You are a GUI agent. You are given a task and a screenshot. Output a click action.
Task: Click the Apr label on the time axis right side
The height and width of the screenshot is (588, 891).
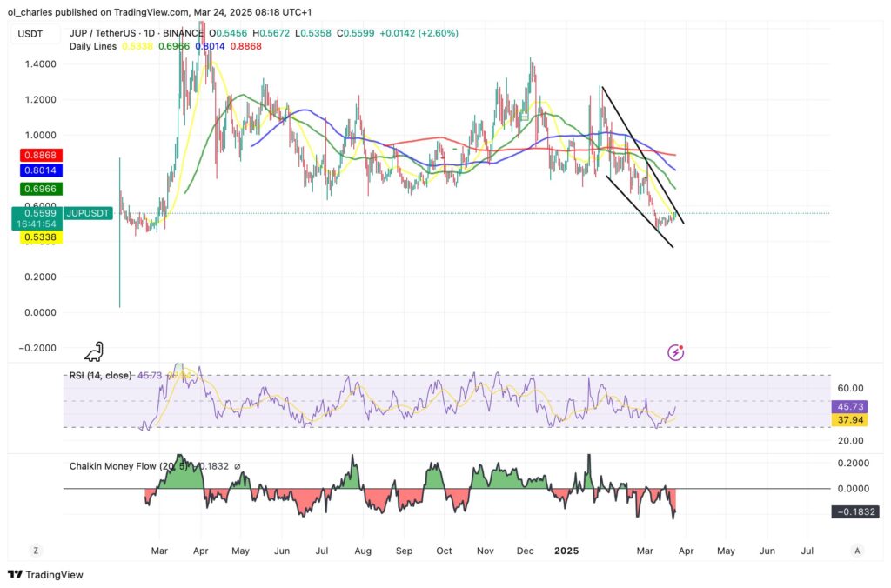pos(685,551)
